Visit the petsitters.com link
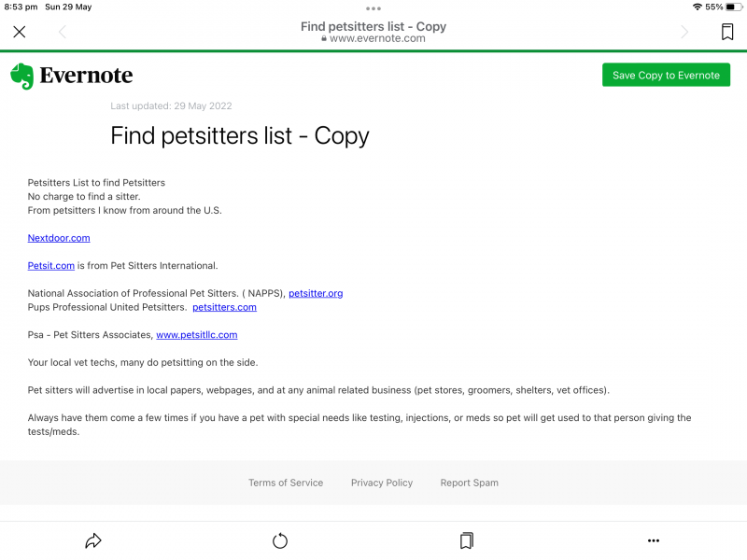 tap(224, 307)
